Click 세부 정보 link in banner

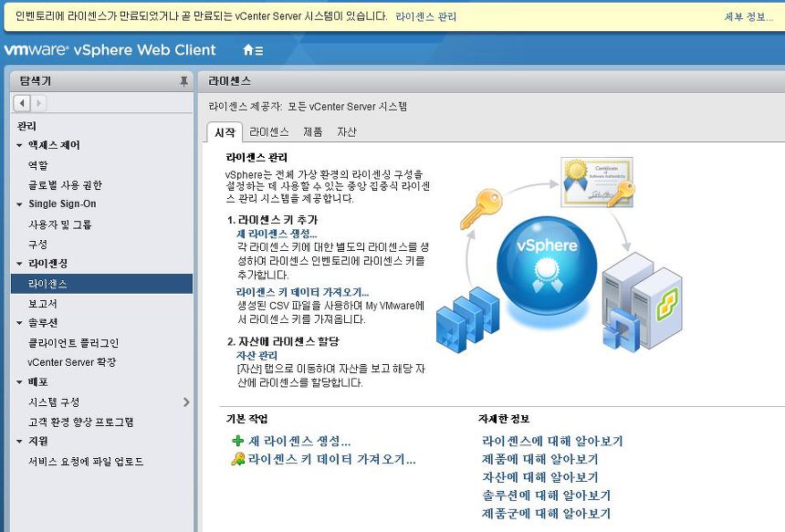coord(749,16)
